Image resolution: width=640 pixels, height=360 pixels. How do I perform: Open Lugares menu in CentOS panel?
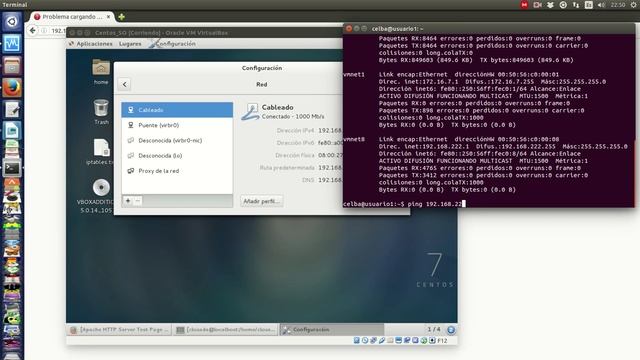point(130,44)
